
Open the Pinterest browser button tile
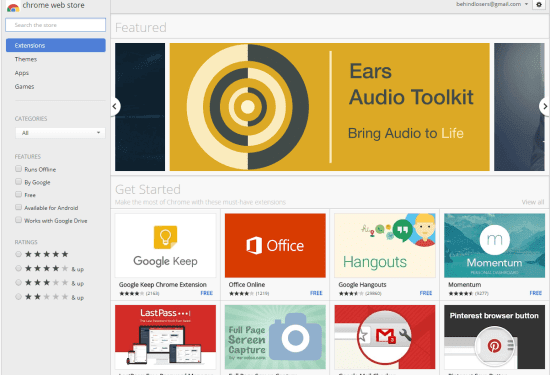[494, 337]
